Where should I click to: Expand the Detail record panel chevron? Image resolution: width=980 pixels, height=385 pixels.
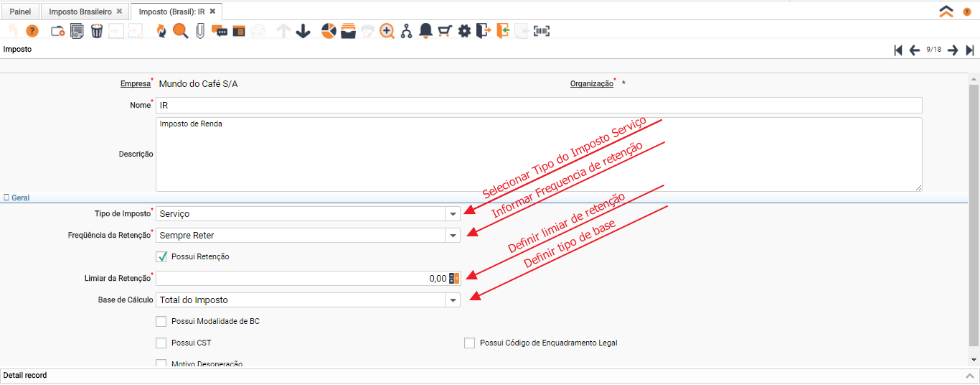[969, 376]
